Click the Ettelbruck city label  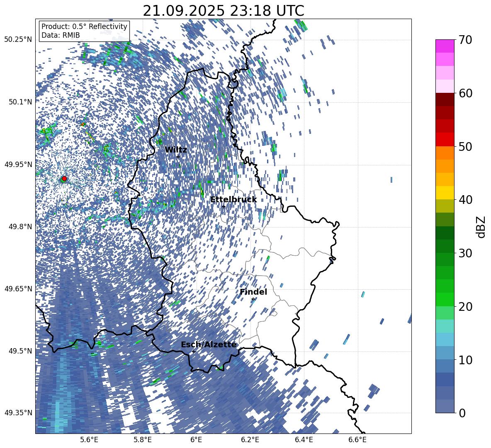[x=233, y=200]
